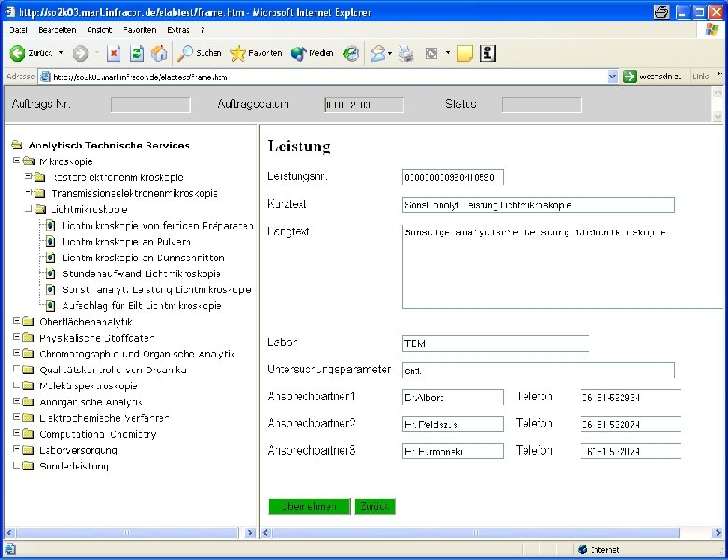Click the Links toolbar label
The height and width of the screenshot is (560, 728).
point(701,77)
